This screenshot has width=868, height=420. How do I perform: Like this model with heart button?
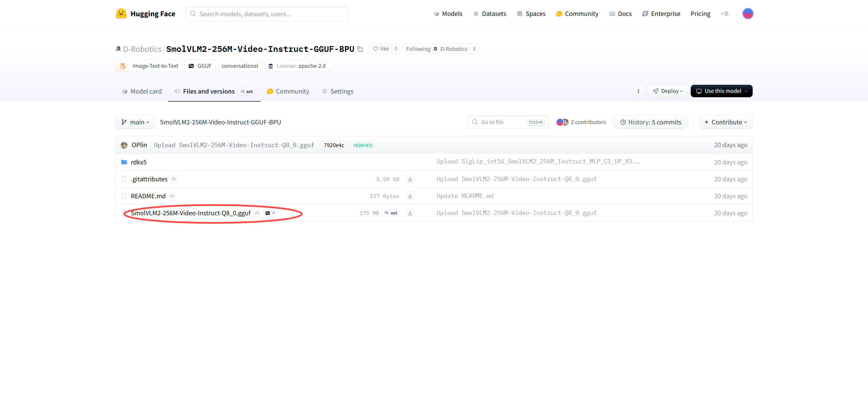380,49
